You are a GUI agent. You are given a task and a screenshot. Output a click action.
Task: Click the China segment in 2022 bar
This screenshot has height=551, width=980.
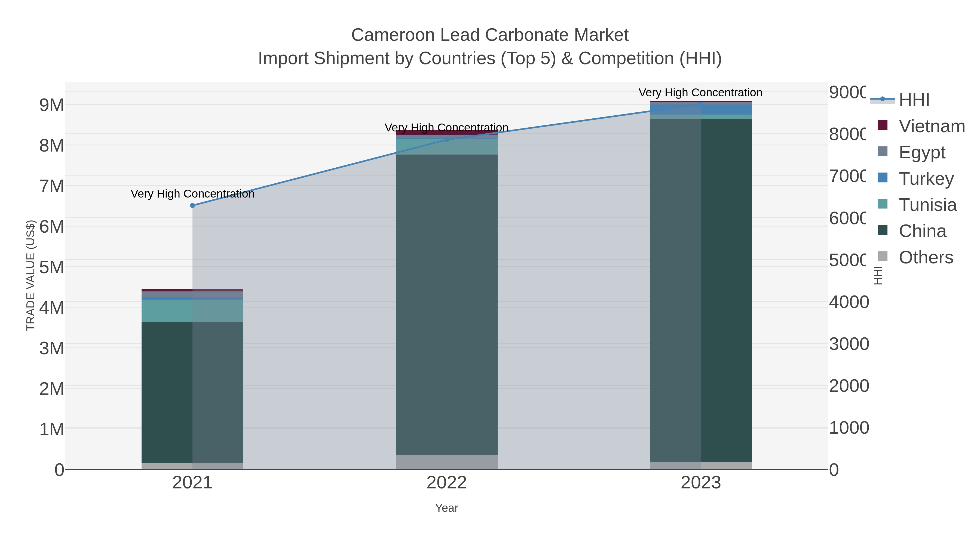[447, 304]
